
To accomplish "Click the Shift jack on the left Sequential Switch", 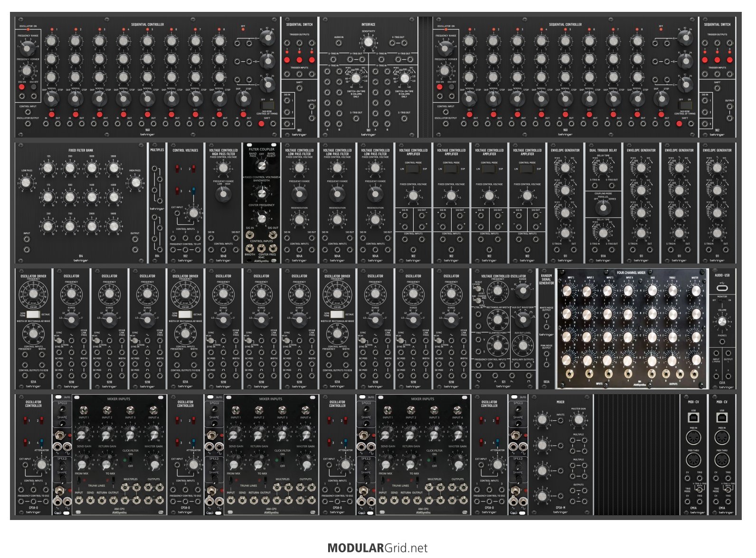I will point(299,88).
